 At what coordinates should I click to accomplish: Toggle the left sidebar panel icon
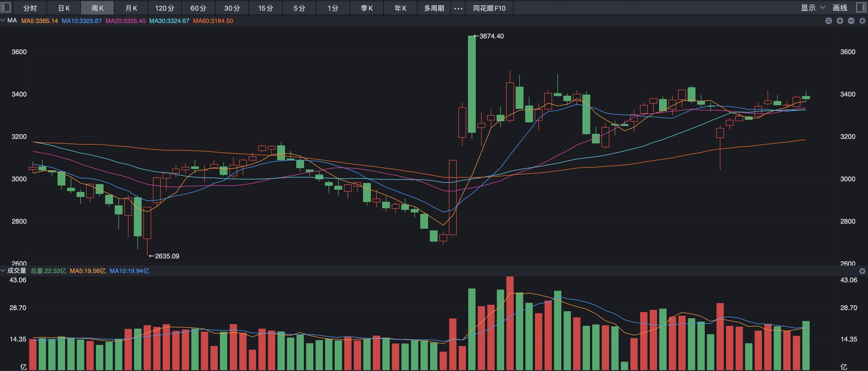click(x=6, y=7)
